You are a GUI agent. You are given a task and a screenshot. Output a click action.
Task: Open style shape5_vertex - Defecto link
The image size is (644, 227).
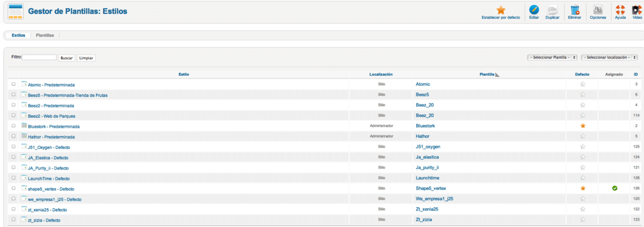(x=51, y=189)
